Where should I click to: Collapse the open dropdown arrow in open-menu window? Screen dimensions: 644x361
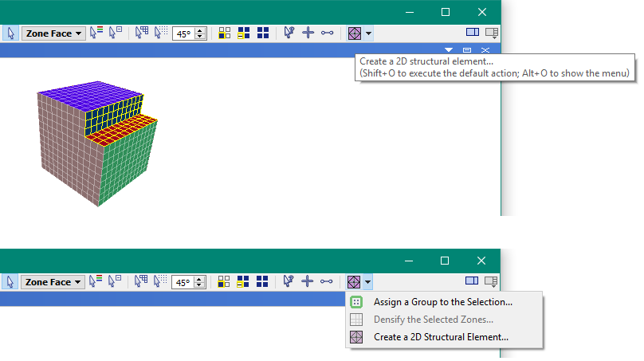(367, 282)
